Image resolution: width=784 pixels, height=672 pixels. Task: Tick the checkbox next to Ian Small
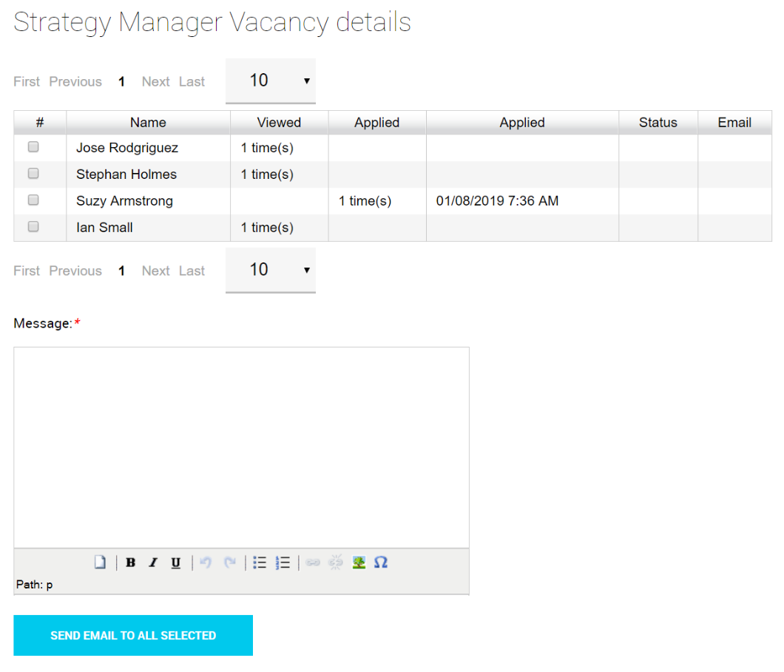click(x=33, y=225)
